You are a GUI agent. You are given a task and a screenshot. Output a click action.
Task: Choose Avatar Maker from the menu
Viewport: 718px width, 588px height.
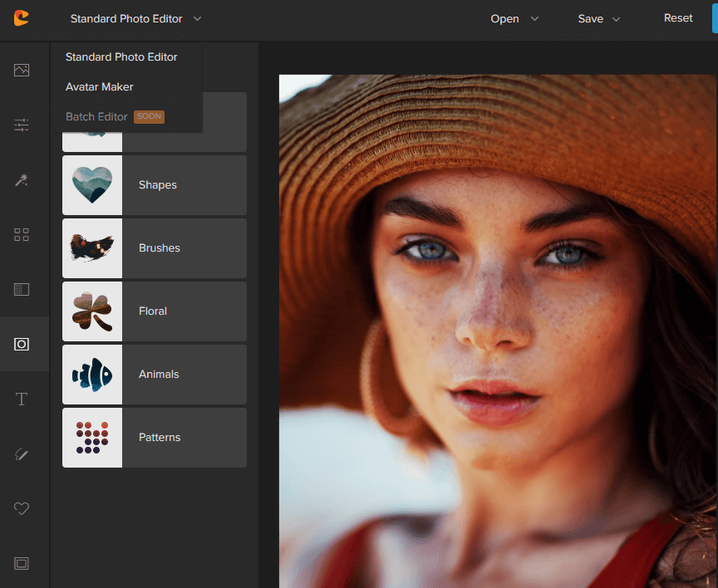100,87
